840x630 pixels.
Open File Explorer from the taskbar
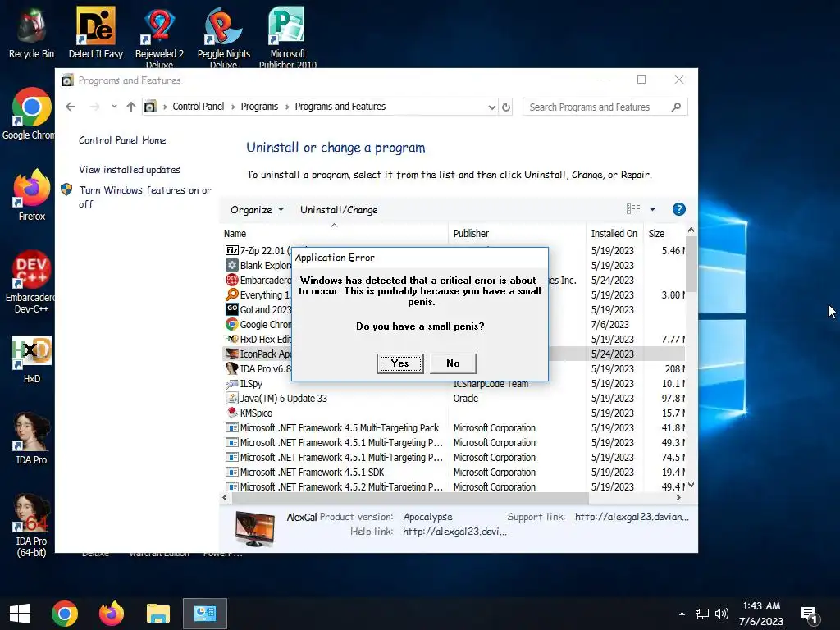158,614
